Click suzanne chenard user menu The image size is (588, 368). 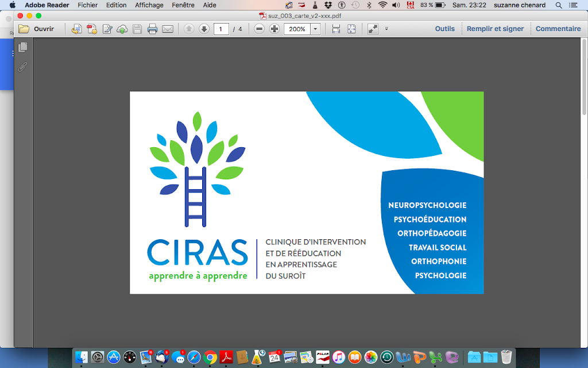(x=519, y=5)
